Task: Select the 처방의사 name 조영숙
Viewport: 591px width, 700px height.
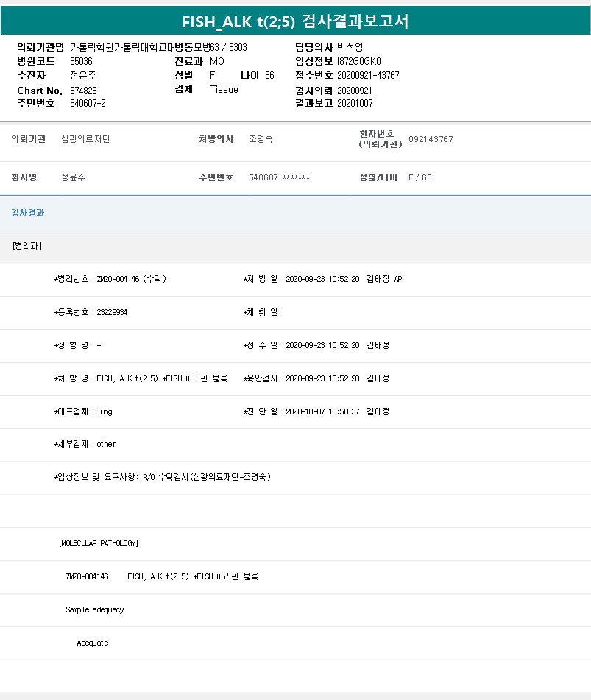Action: pos(261,139)
